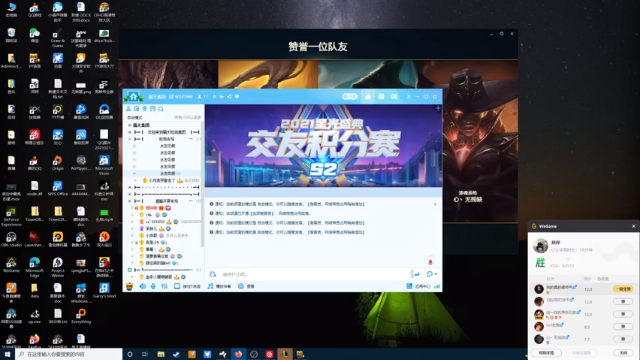Close the WeGame popup with the X
The height and width of the screenshot is (360, 640).
pyautogui.click(x=633, y=226)
